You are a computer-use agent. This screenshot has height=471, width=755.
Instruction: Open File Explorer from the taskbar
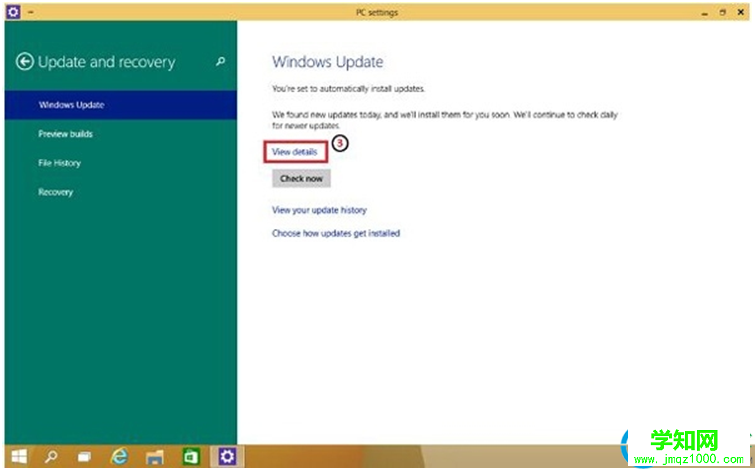(x=155, y=457)
